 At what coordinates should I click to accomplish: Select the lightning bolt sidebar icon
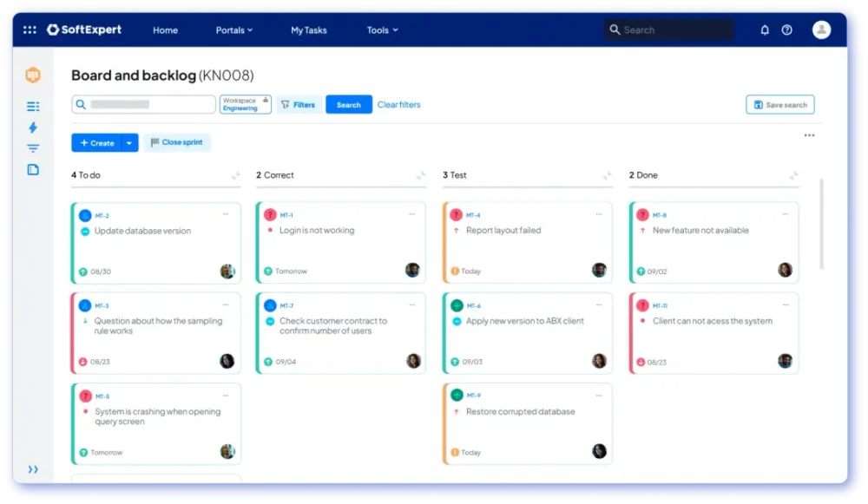(x=33, y=128)
